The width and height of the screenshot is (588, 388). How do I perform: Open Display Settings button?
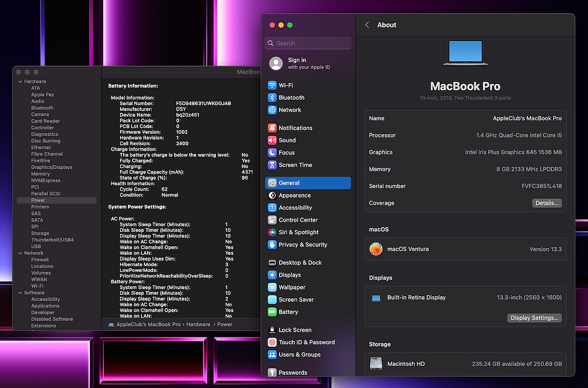pos(535,318)
